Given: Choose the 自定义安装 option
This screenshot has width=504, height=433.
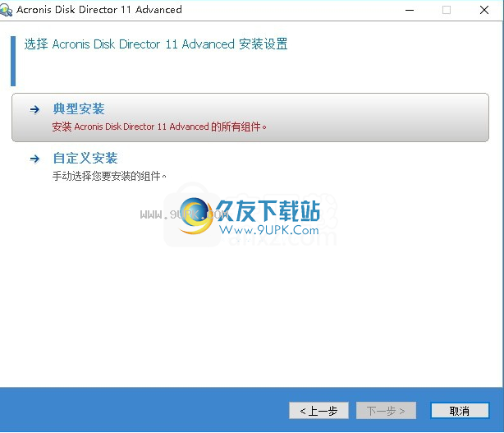Looking at the screenshot, I should coord(85,158).
